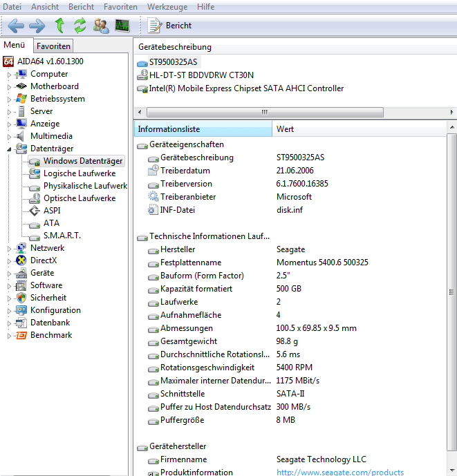
Task: Click the Benchmark orange icon
Action: 21,335
